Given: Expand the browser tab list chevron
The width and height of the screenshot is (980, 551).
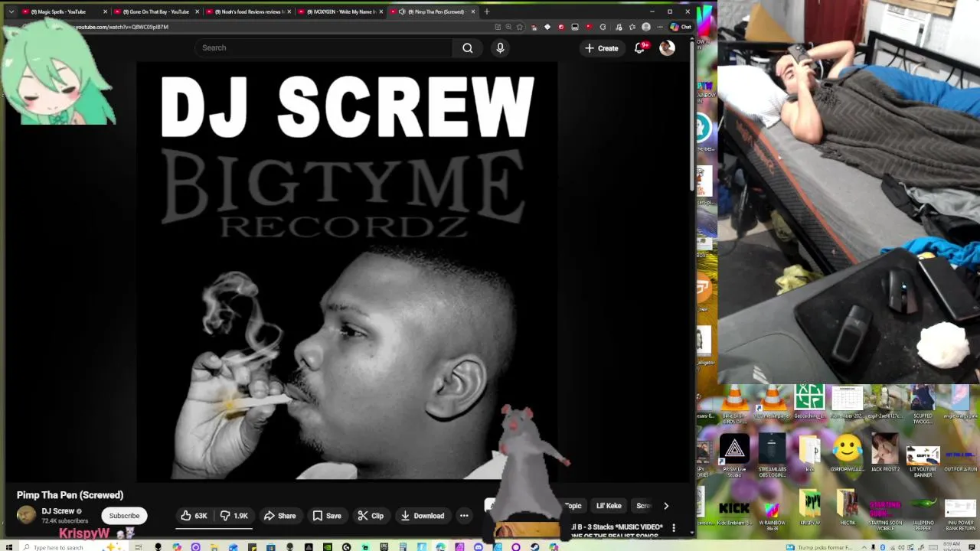Looking at the screenshot, I should pos(11,11).
